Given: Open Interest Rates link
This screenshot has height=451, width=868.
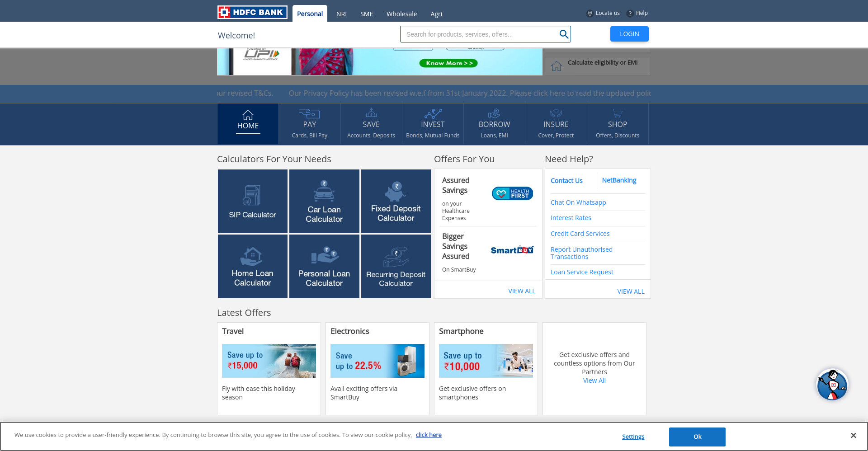Looking at the screenshot, I should tap(571, 218).
